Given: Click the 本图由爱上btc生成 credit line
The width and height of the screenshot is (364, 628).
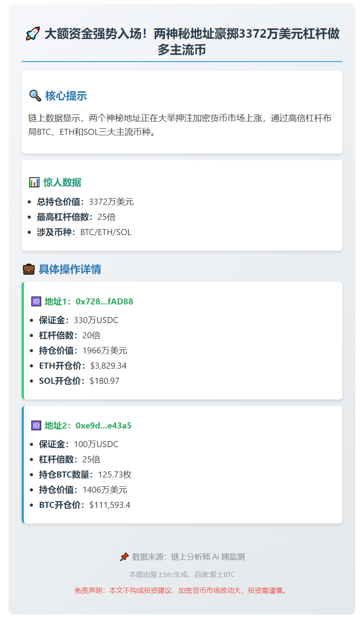Looking at the screenshot, I should tap(182, 574).
